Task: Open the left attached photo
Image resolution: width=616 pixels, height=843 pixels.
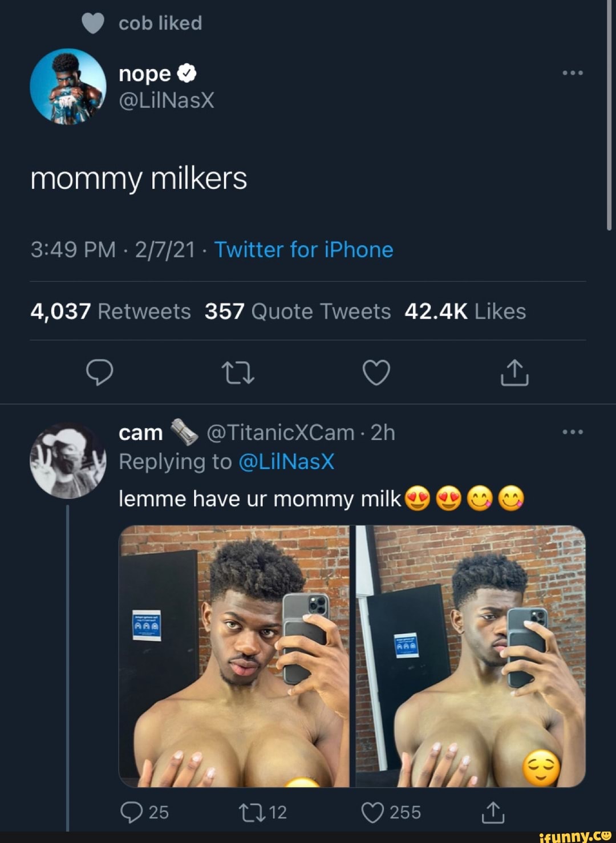Action: [x=234, y=656]
